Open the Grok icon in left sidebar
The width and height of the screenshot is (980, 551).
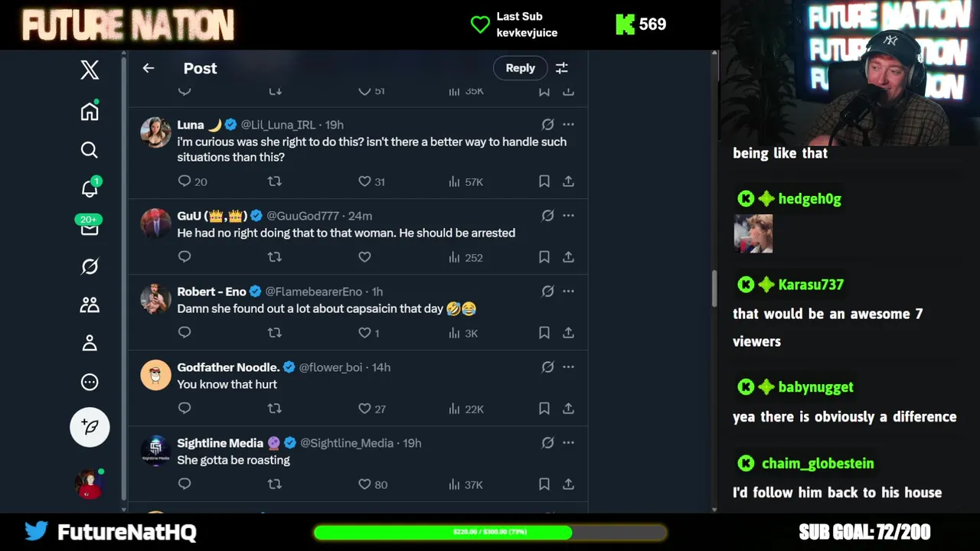click(x=90, y=266)
